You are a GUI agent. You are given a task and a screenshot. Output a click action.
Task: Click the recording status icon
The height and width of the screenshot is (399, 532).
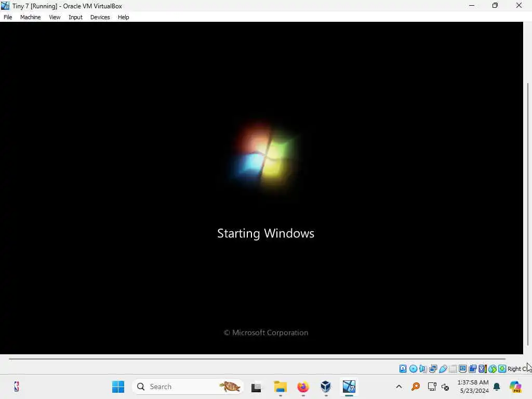tap(473, 369)
